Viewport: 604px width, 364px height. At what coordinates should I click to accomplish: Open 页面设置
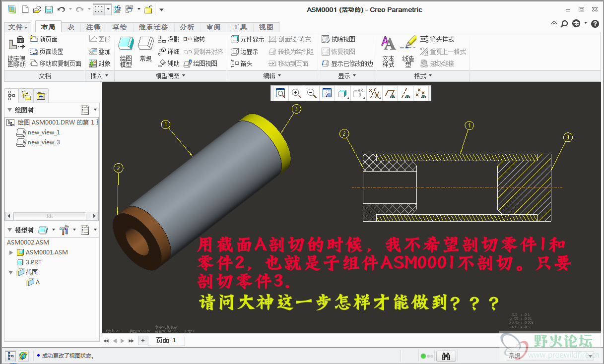coord(47,52)
